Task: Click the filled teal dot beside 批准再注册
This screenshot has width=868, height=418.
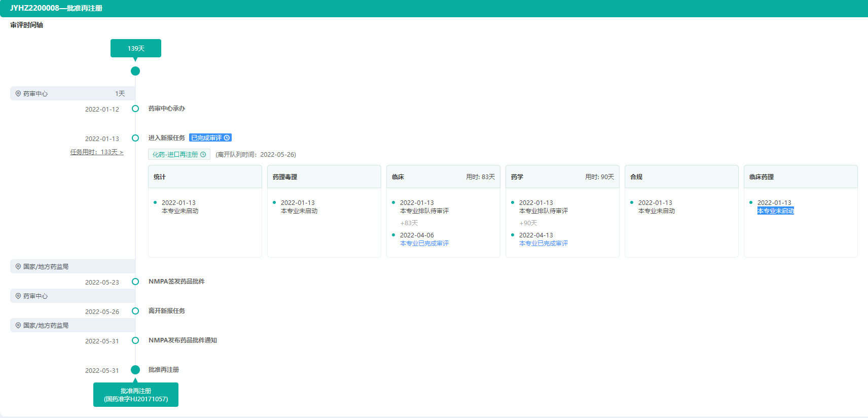Action: (135, 370)
